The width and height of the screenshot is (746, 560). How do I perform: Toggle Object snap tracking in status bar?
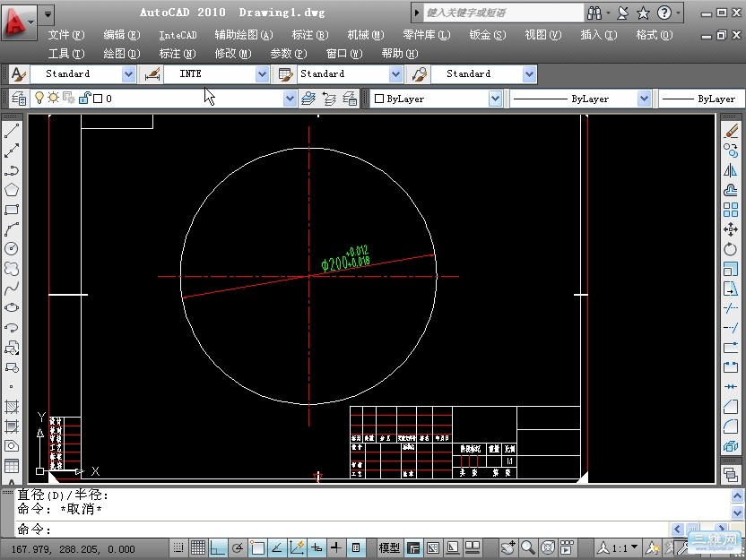point(277,548)
